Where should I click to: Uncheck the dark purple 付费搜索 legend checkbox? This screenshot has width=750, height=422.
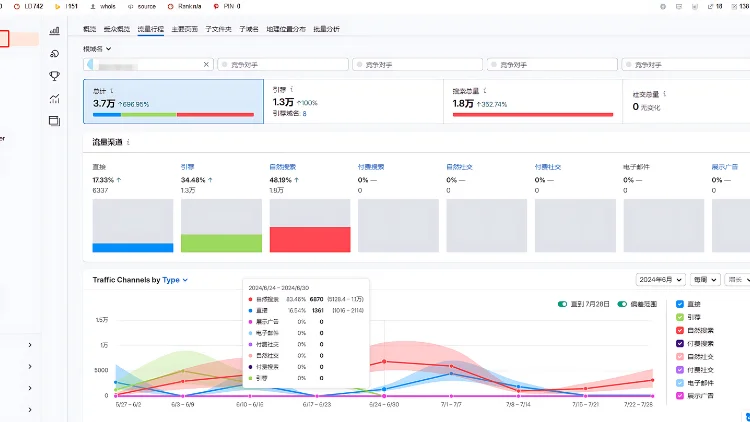tap(680, 344)
